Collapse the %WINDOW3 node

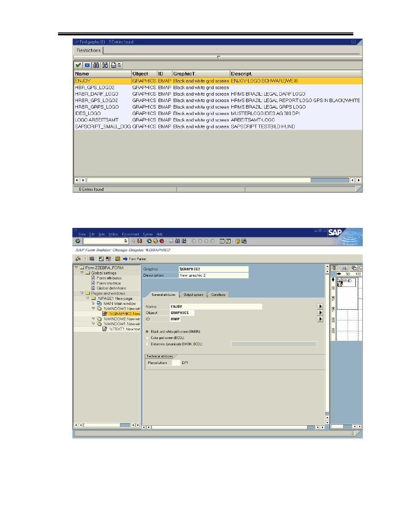point(93,308)
